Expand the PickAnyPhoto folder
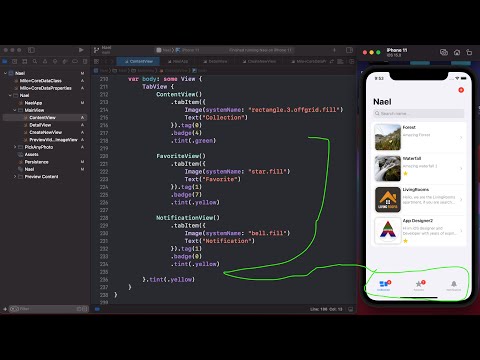Image resolution: width=480 pixels, height=360 pixels. (x=15, y=147)
